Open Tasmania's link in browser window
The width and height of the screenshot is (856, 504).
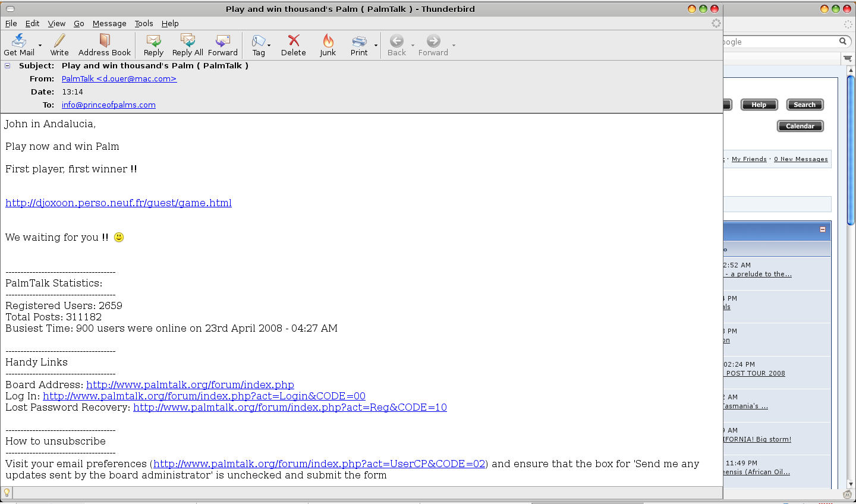click(745, 406)
